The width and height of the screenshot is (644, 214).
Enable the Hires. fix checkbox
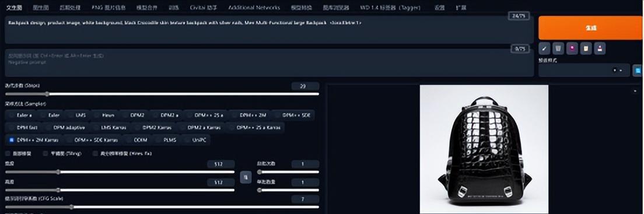pyautogui.click(x=95, y=153)
